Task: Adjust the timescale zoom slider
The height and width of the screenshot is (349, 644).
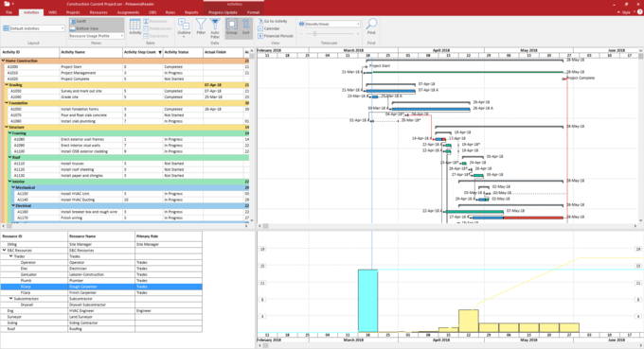Action: [315, 34]
